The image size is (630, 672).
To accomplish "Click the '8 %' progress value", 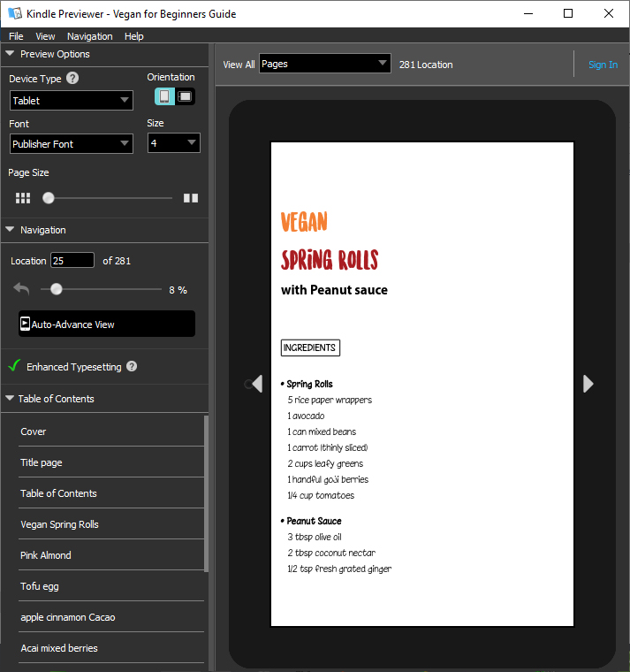I will (178, 290).
